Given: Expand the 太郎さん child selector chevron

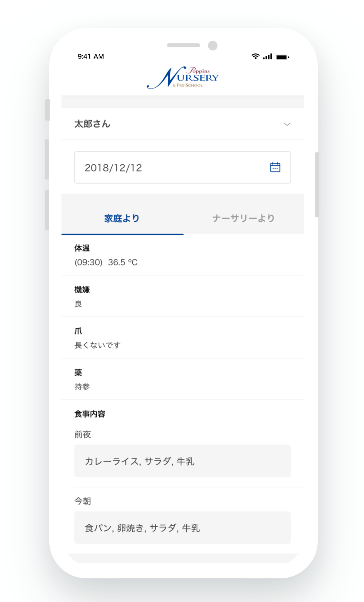Looking at the screenshot, I should [287, 124].
